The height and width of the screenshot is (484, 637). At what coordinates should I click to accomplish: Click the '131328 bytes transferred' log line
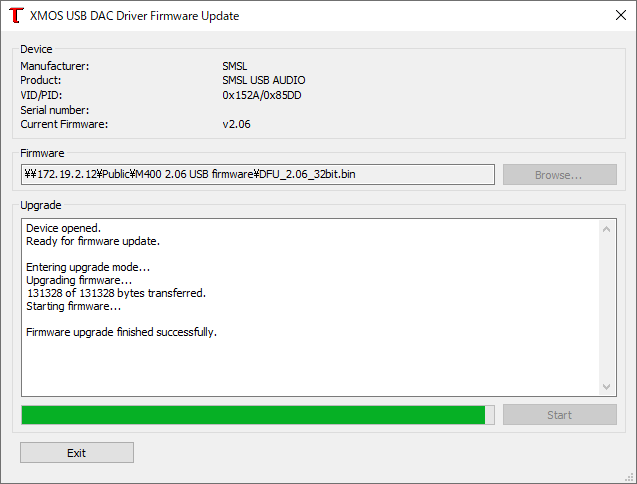(116, 293)
